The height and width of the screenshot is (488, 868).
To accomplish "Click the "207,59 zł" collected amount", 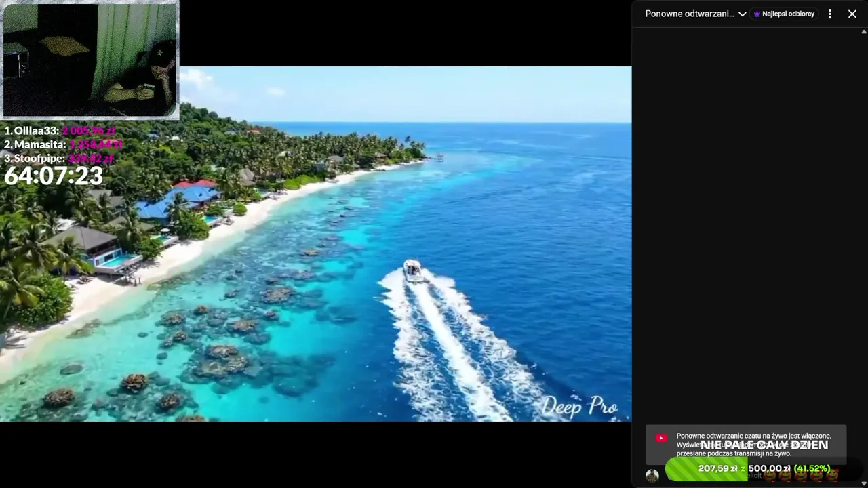I will pyautogui.click(x=717, y=468).
